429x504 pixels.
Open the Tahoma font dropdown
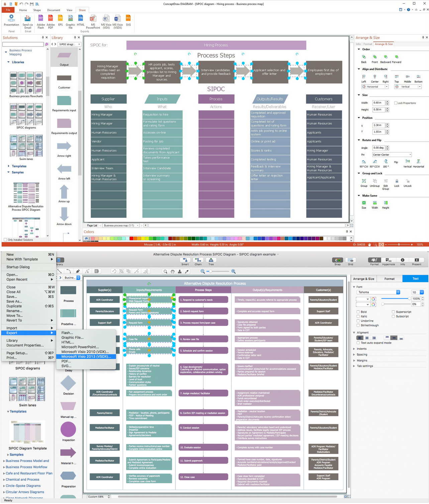pos(398,292)
